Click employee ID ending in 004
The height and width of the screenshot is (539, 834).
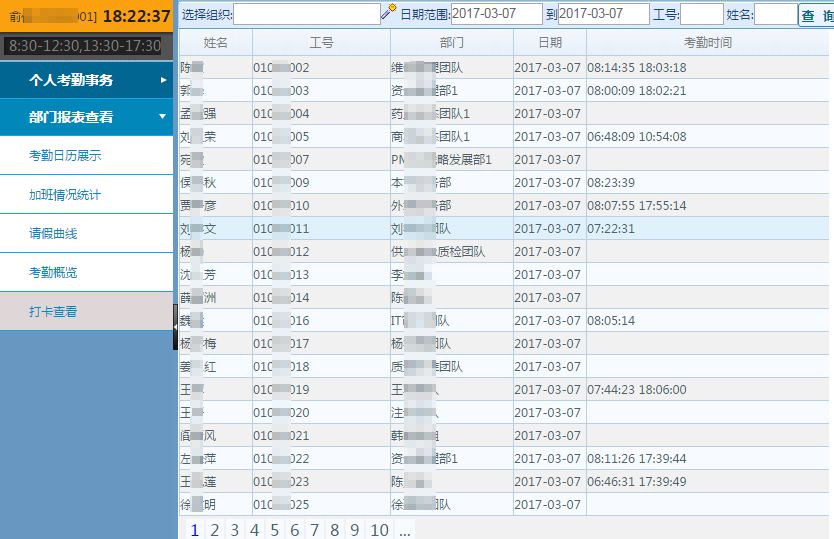(x=281, y=113)
